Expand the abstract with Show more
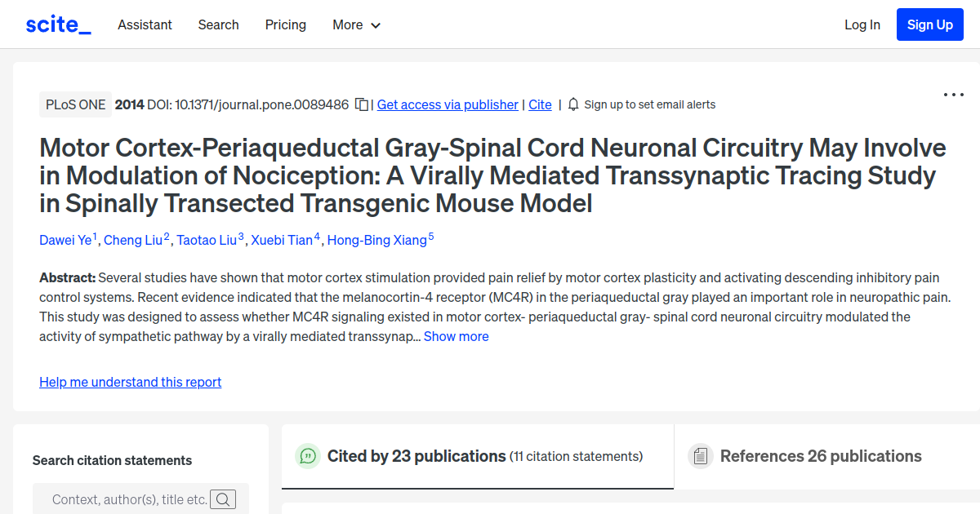Screen dimensions: 980x514 [456, 336]
